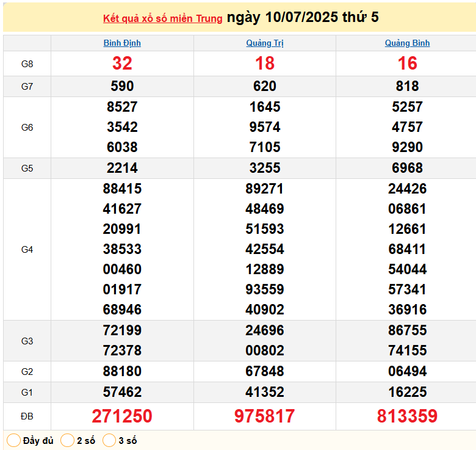This screenshot has height=450, width=476.
Task: Click the G7 number 620
Action: [x=265, y=86]
